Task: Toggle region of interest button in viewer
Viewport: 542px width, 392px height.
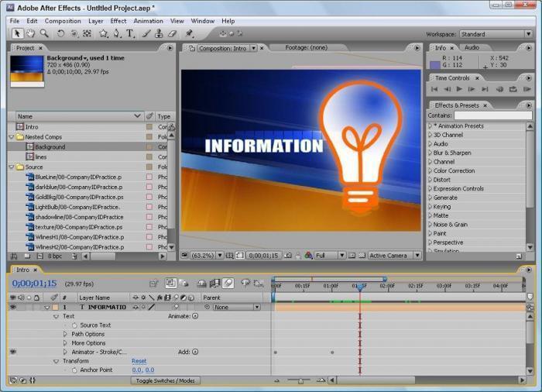Action: (352, 256)
